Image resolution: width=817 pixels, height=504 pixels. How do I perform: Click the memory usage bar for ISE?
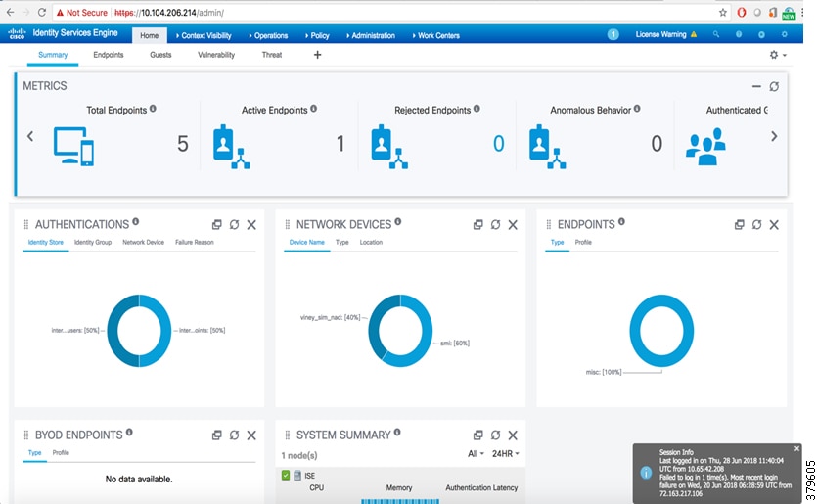(399, 501)
